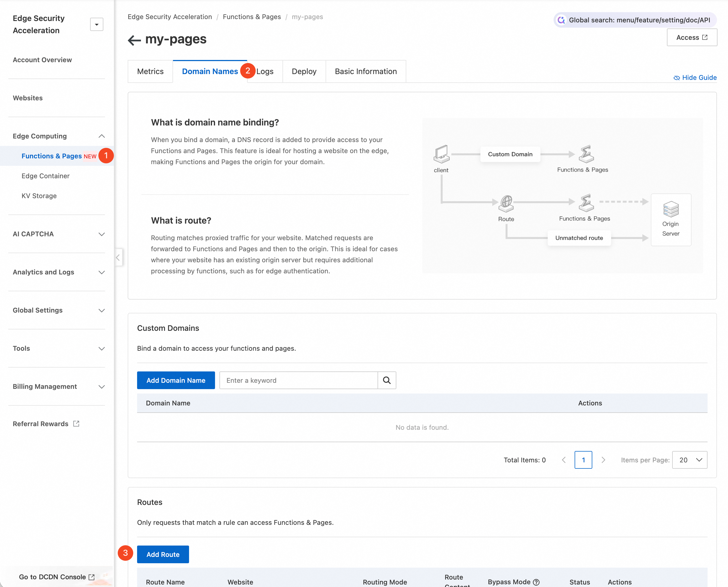The width and height of the screenshot is (728, 587).
Task: Click the Add Route button
Action: 163,555
